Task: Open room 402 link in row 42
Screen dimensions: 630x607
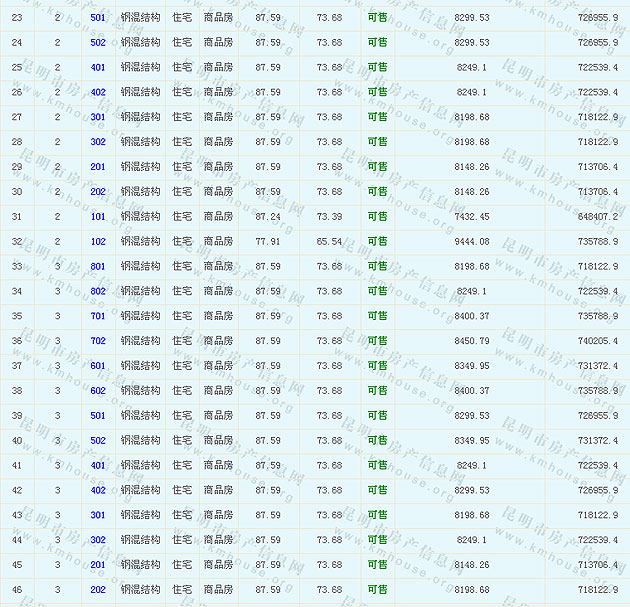Action: click(x=97, y=491)
